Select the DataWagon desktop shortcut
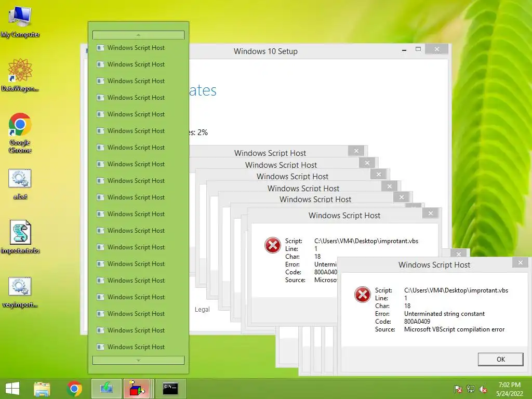Screen dimensions: 532x399 click(x=20, y=75)
